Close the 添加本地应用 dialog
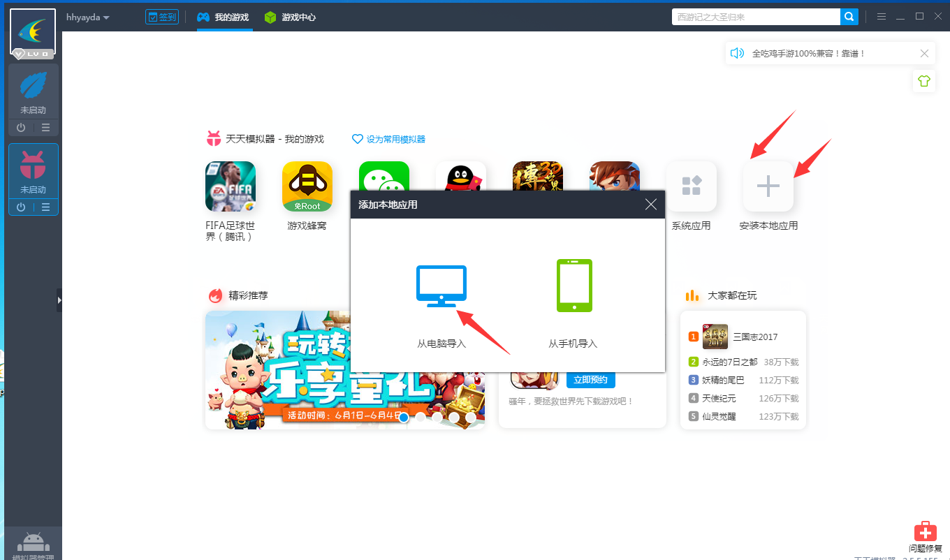 pos(651,205)
